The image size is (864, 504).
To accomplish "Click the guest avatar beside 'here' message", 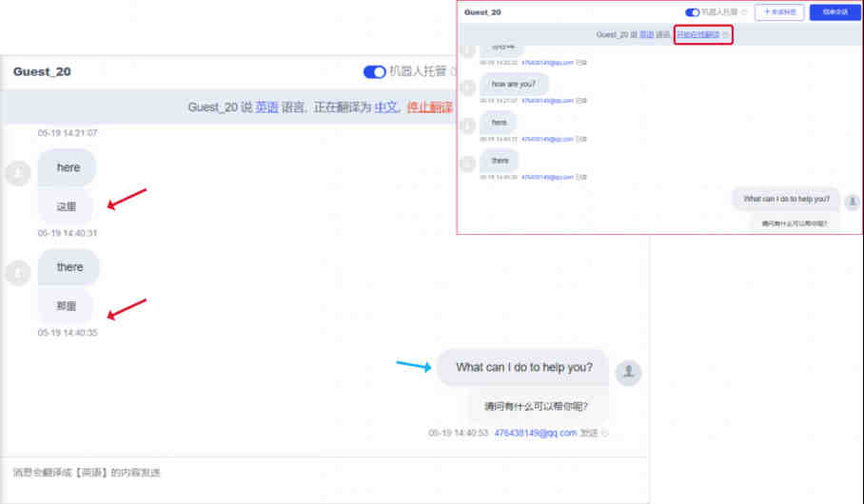I will point(17,173).
